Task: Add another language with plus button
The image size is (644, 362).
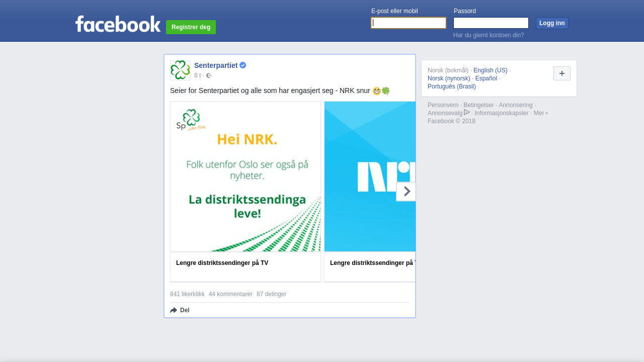Action: pyautogui.click(x=562, y=73)
